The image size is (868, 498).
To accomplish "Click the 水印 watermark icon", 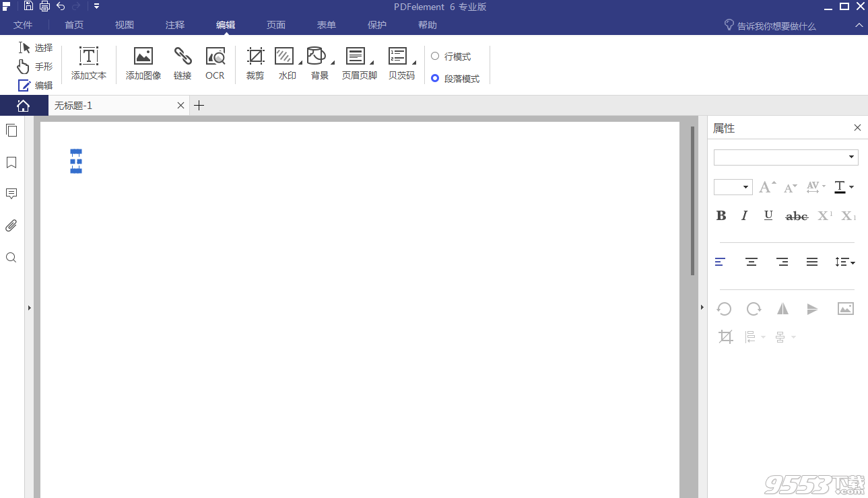I will [x=285, y=55].
